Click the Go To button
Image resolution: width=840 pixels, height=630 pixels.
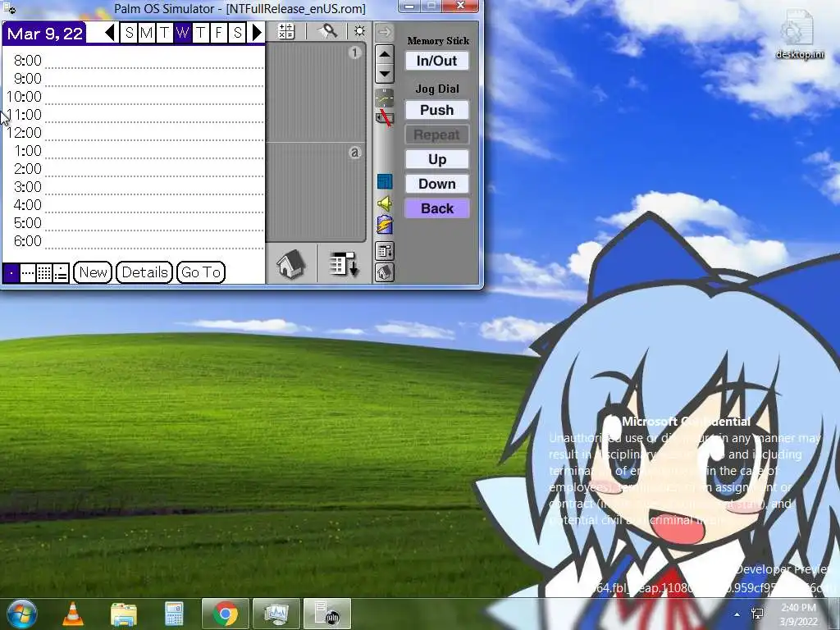[x=201, y=272]
